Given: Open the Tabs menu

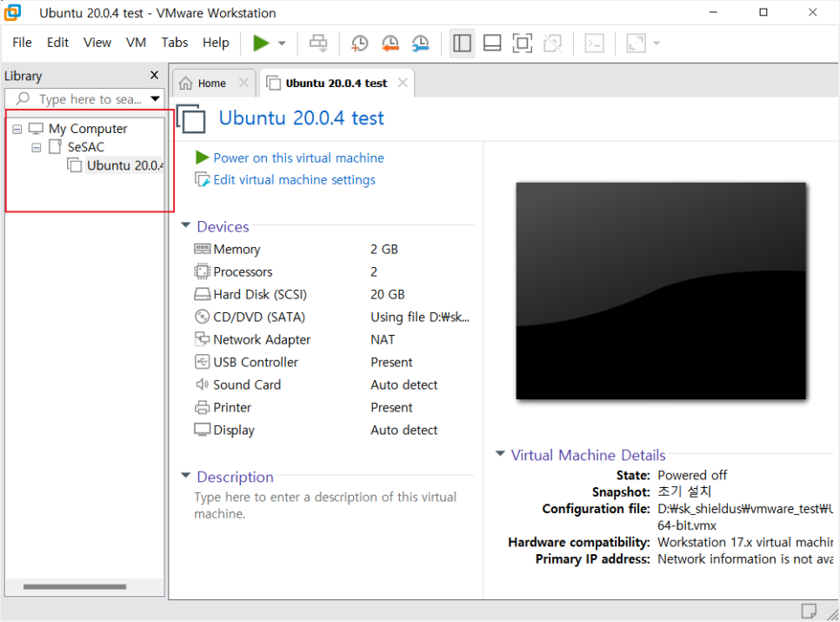Looking at the screenshot, I should tap(175, 43).
